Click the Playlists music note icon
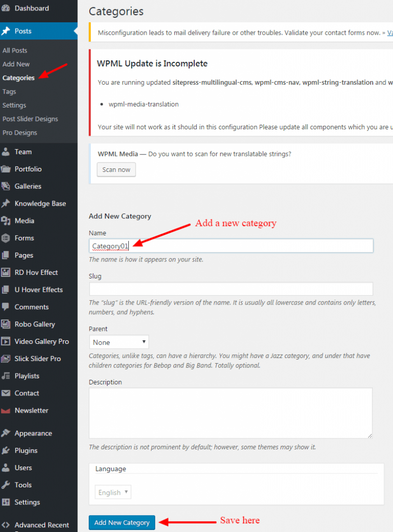Viewport: 393px width, 532px height. pyautogui.click(x=6, y=376)
